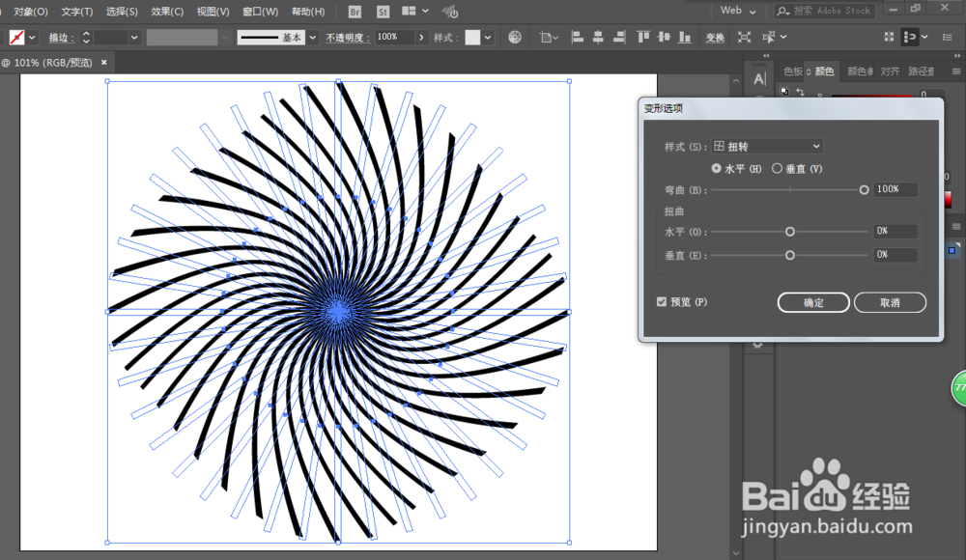Open the 帮助(H) menu
966x560 pixels.
tap(307, 12)
